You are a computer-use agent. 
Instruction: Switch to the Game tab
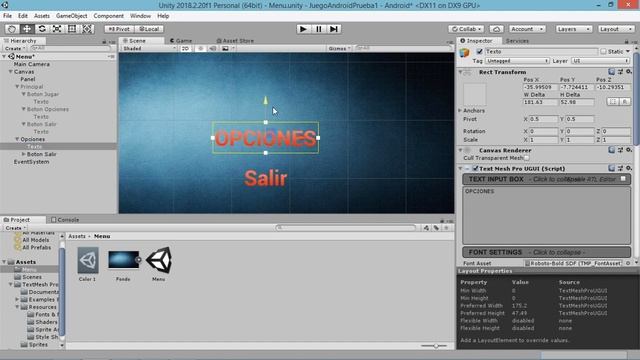(181, 41)
